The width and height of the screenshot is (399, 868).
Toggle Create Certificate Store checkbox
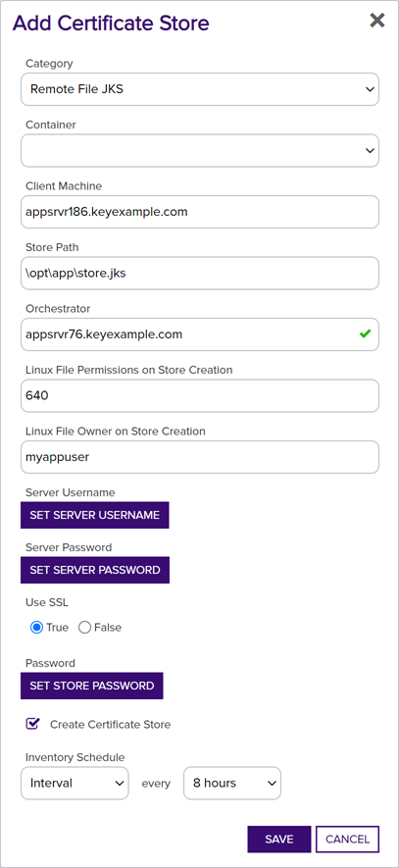point(33,724)
